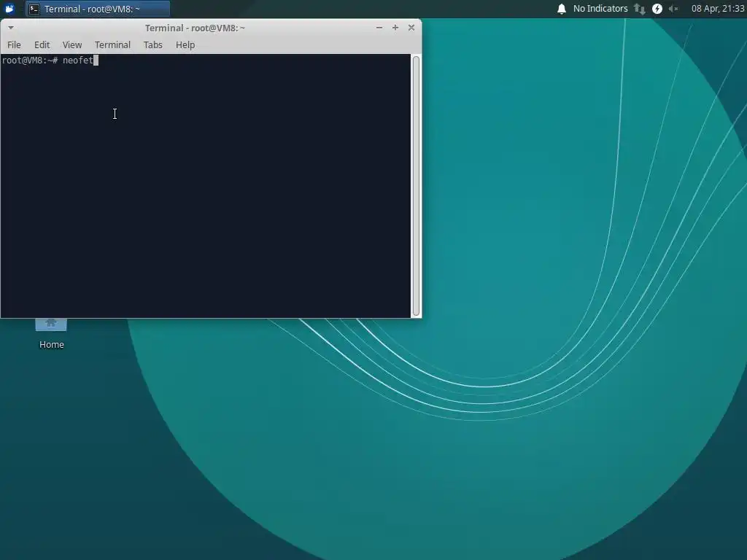Image resolution: width=747 pixels, height=560 pixels.
Task: Select Terminal task in the top panel
Action: click(98, 9)
